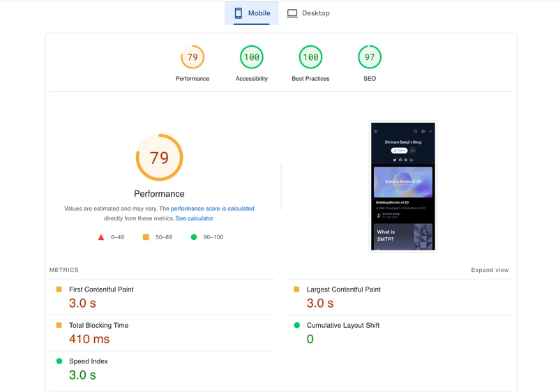Click the settings gear icon in the screenshot preview
Screen dimensions: 558x392
click(x=423, y=131)
